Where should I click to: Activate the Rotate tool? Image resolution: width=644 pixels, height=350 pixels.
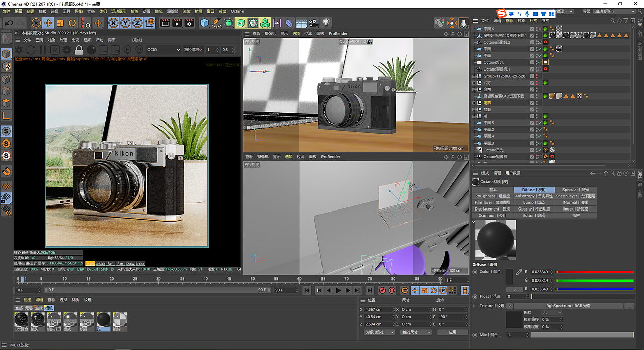point(72,23)
